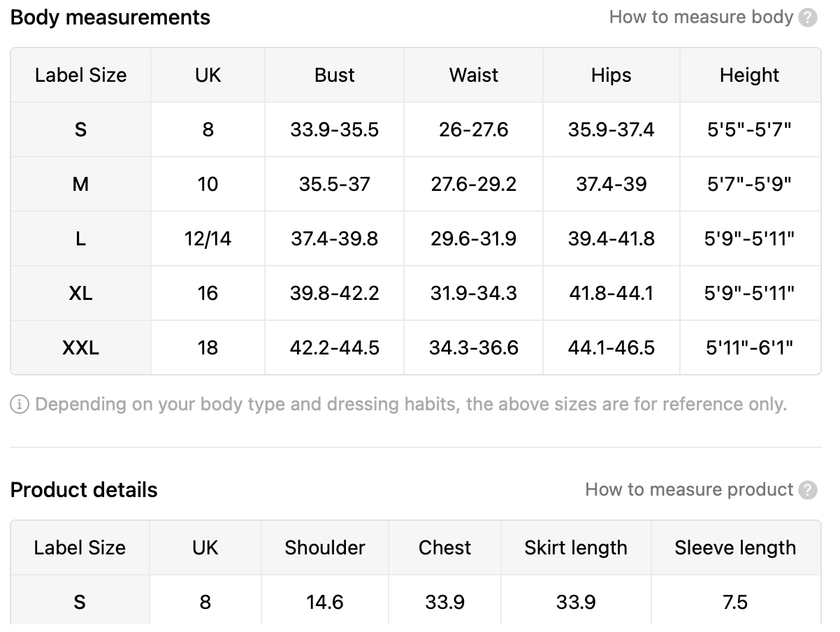Select the Bust column header
This screenshot has width=840, height=632.
[335, 76]
